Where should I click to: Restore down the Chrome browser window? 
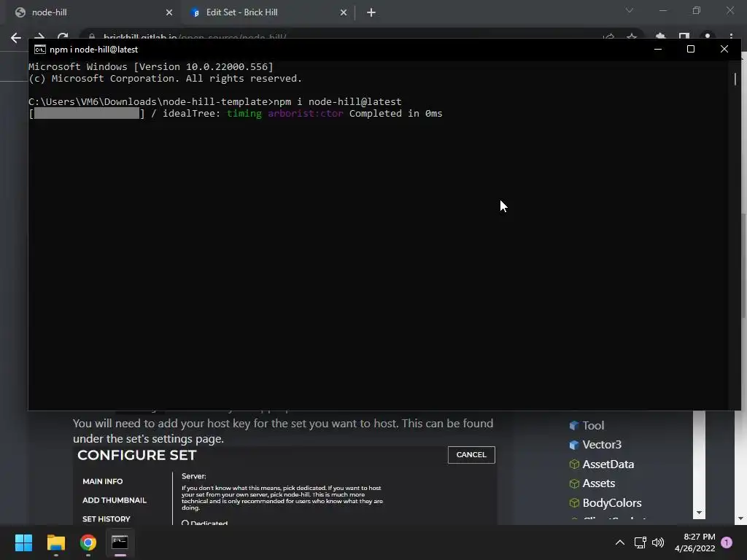tap(697, 10)
